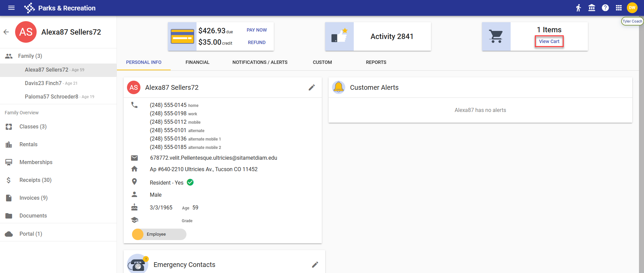Open the Activity 2841 card
This screenshot has height=273, width=644.
pyautogui.click(x=392, y=36)
